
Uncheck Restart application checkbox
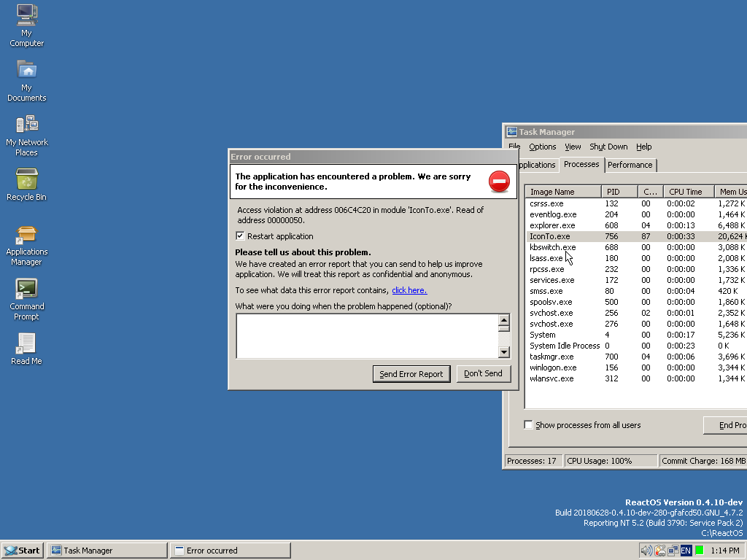pyautogui.click(x=240, y=236)
